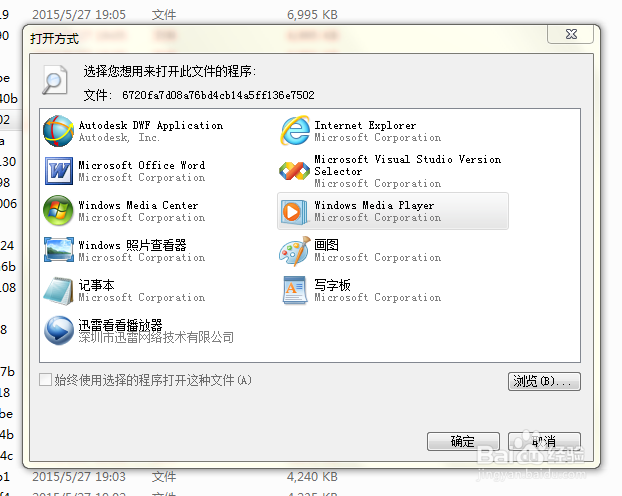Image resolution: width=622 pixels, height=496 pixels.
Task: Click the 6,995 KB size in background file list
Action: [x=312, y=15]
